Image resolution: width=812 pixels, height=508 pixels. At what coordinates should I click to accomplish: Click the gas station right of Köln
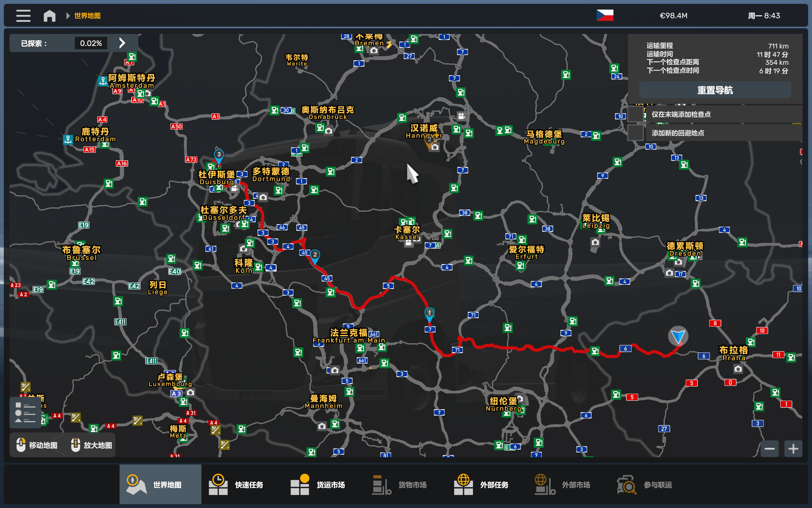[259, 267]
